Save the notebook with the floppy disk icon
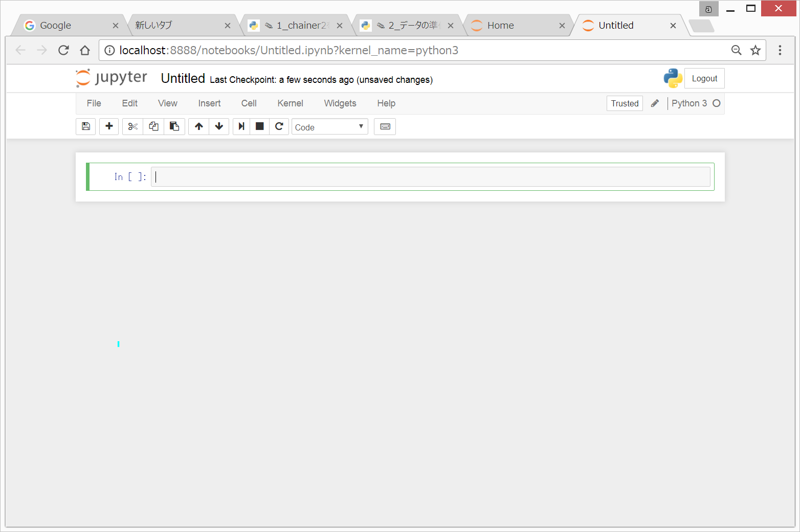 click(86, 126)
